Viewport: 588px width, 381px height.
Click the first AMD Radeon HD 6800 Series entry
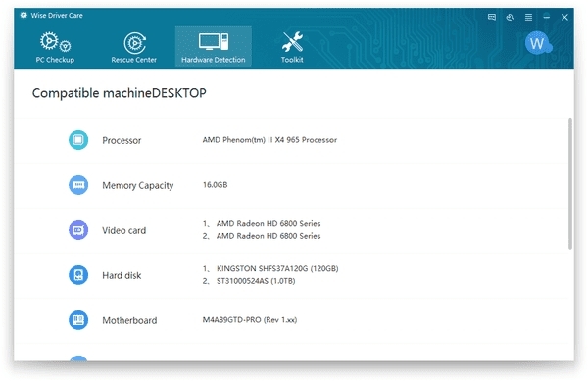[x=269, y=223]
